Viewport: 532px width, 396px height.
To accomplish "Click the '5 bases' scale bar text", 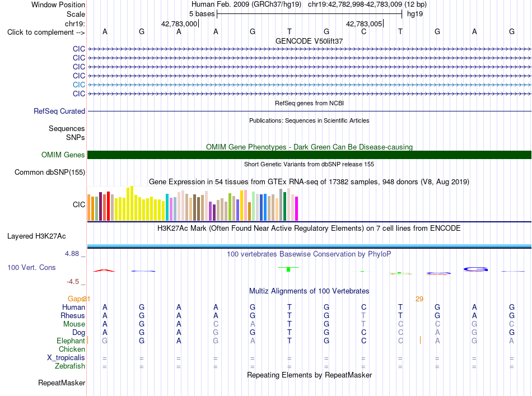I will pos(202,14).
